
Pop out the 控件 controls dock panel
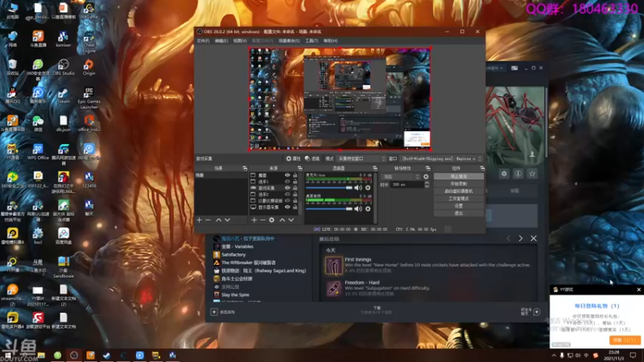tap(482, 168)
